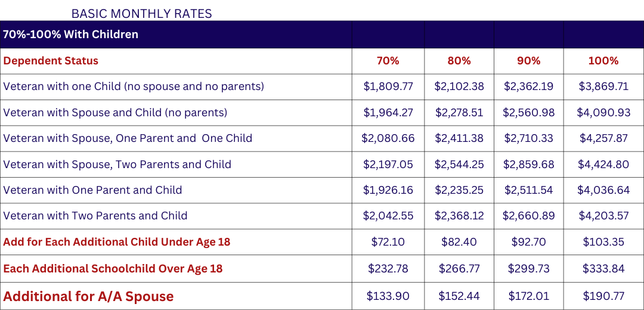Select Additional for A/A Spouse row label
Viewport: 644px width, 310px height.
click(88, 296)
